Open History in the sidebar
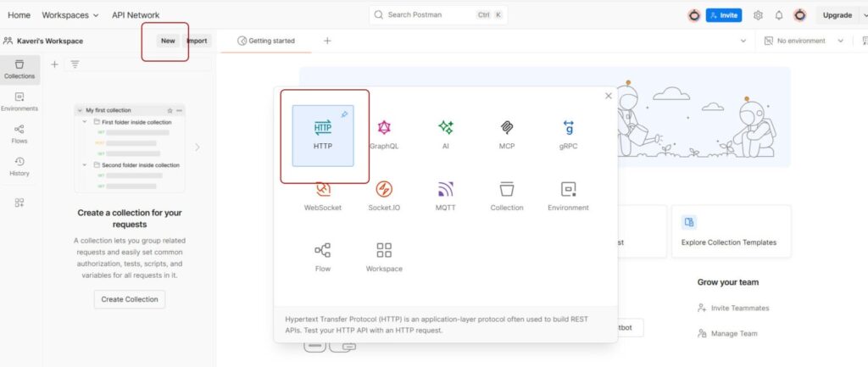The height and width of the screenshot is (367, 868). (x=19, y=167)
